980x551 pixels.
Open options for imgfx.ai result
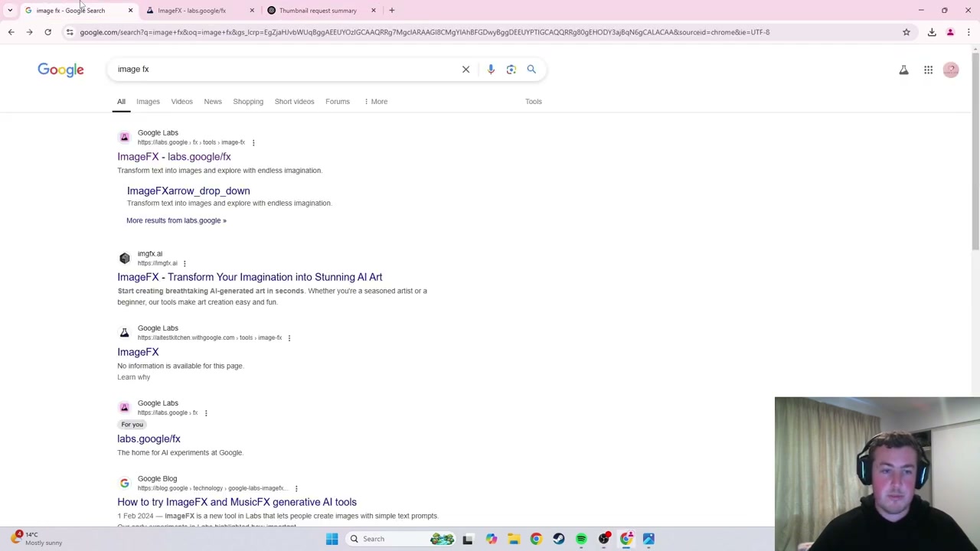point(185,263)
